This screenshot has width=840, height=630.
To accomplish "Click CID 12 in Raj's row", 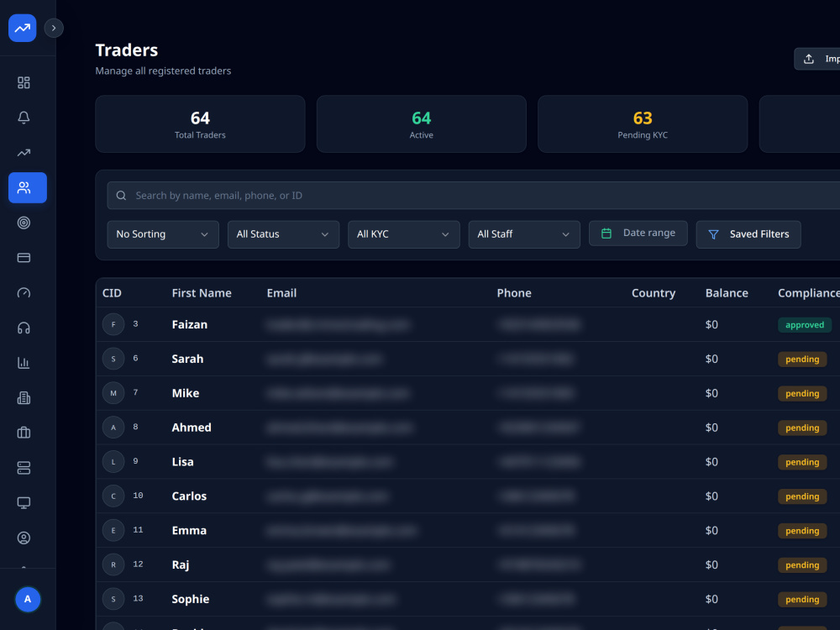I will click(138, 564).
